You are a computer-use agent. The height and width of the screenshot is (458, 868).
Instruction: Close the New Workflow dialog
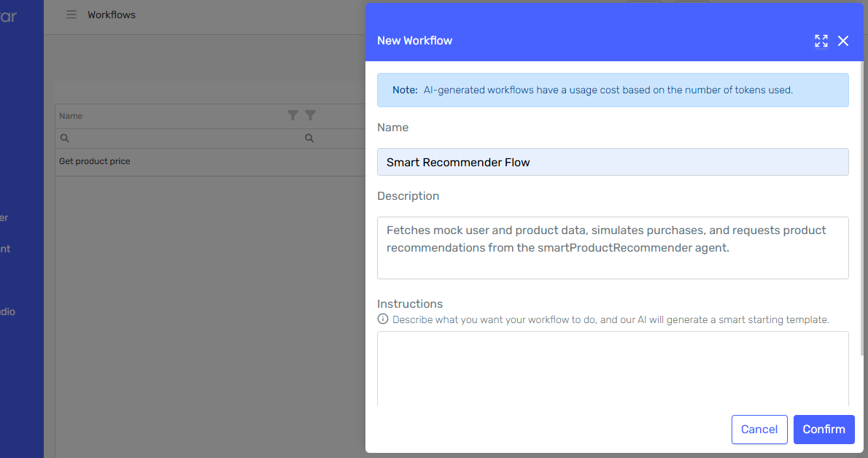tap(843, 41)
